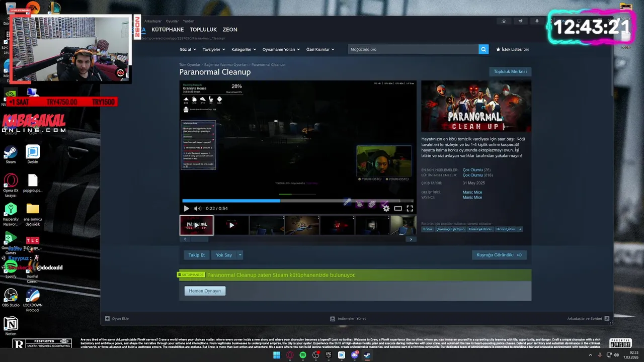This screenshot has width=644, height=362.
Task: Expand the Tavsiyeler dropdown
Action: click(x=213, y=49)
